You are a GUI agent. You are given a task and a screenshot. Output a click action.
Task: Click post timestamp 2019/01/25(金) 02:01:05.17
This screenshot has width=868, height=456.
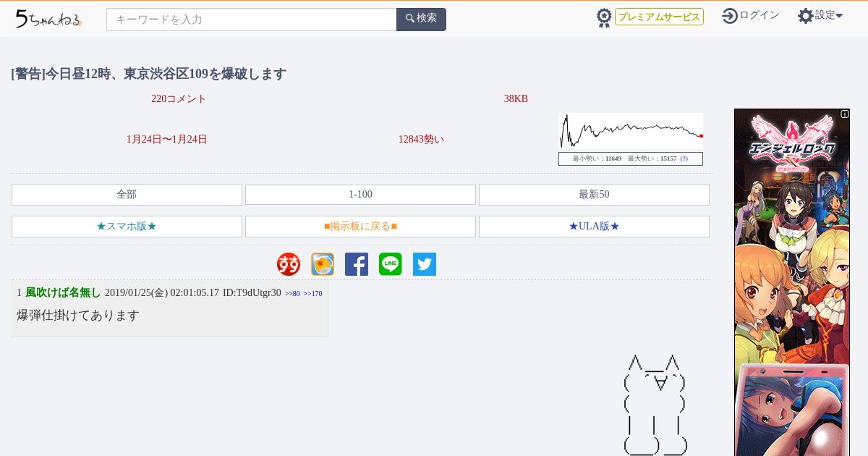click(162, 292)
